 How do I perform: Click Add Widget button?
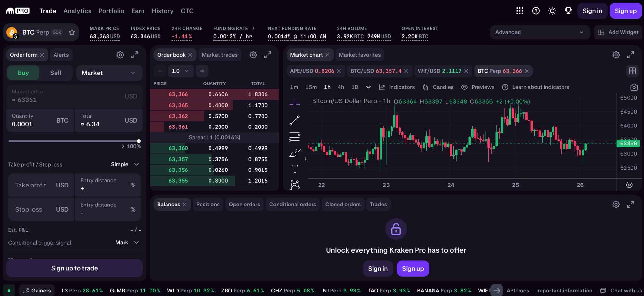pyautogui.click(x=618, y=32)
